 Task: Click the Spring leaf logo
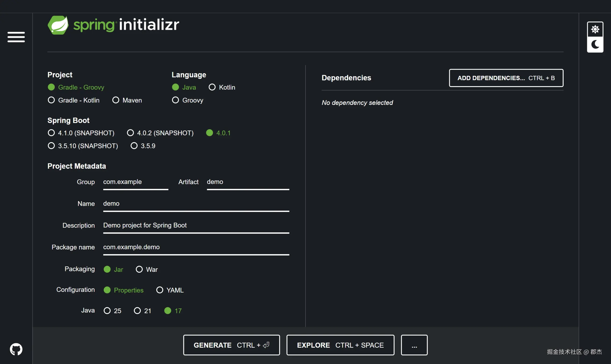point(58,25)
